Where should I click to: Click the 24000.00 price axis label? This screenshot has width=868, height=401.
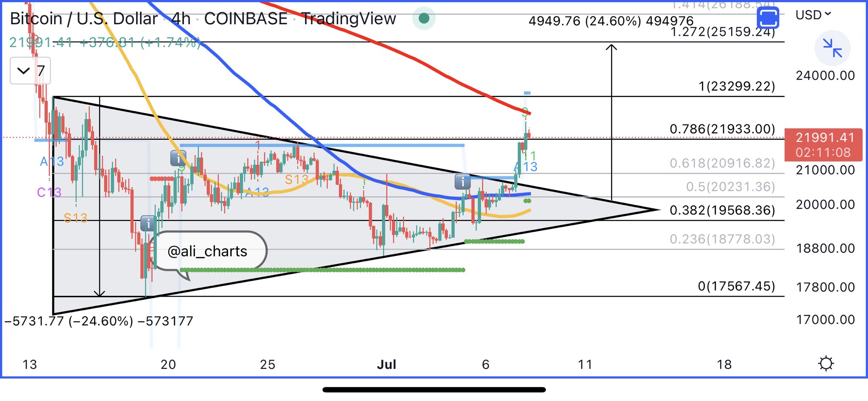tap(825, 76)
